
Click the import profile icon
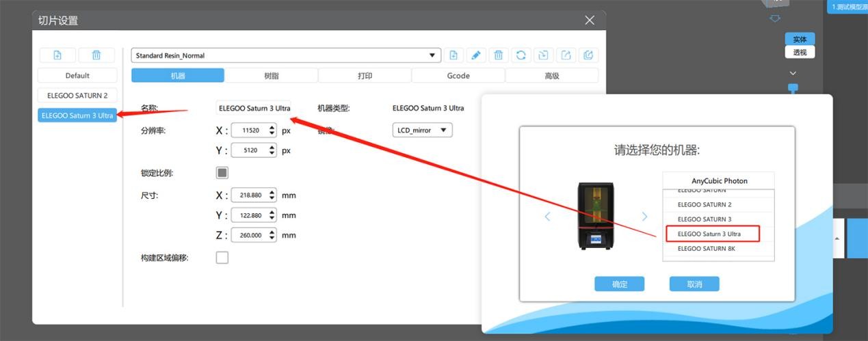tap(543, 55)
